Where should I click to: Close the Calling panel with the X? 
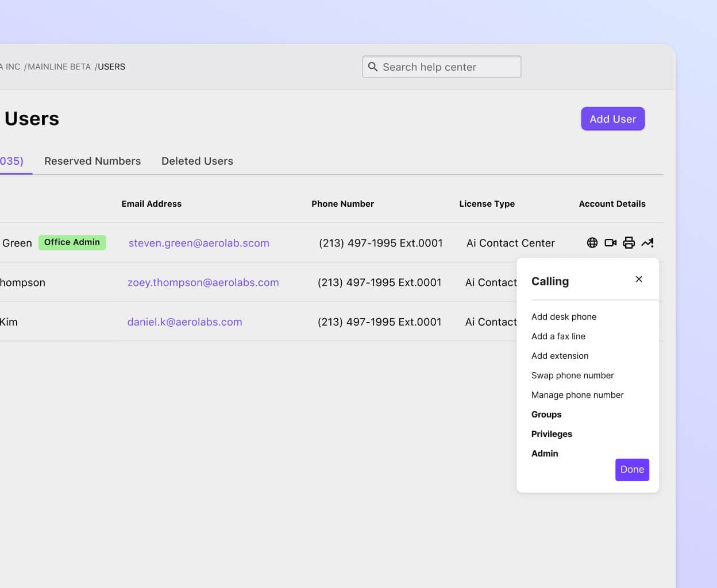click(x=639, y=279)
